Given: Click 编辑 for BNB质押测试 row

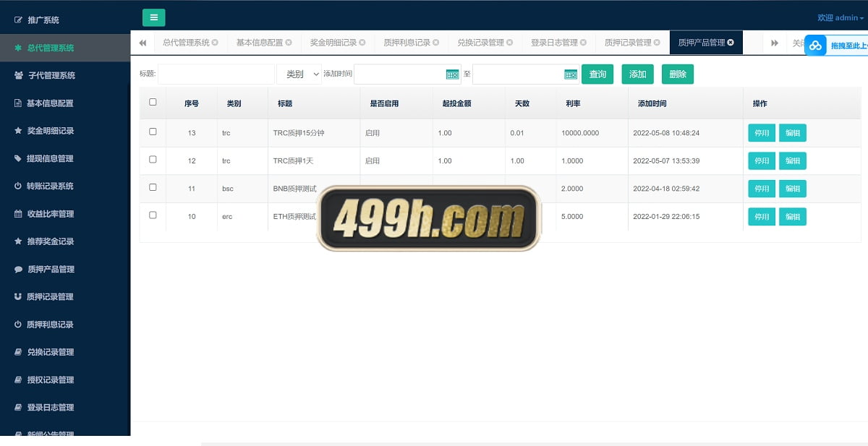Looking at the screenshot, I should (793, 189).
